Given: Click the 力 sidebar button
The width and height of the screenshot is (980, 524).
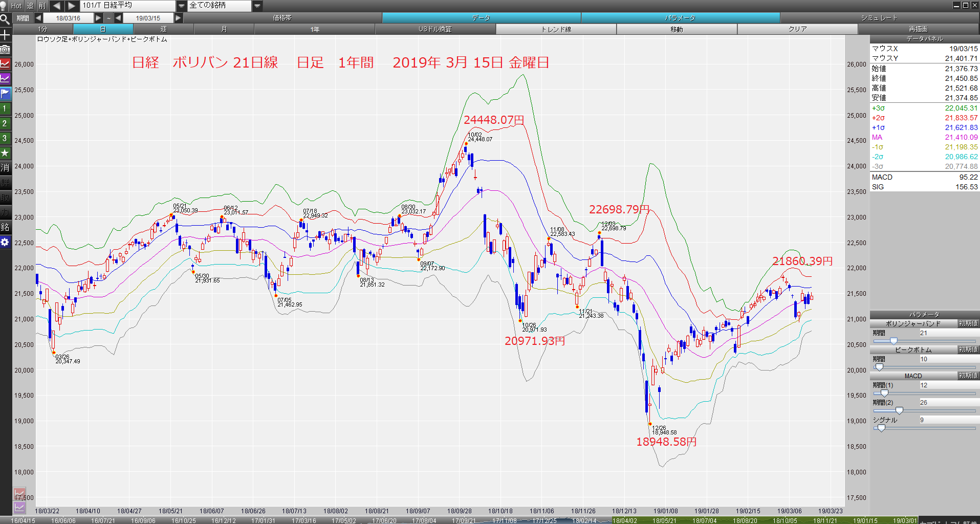Looking at the screenshot, I should tap(5, 212).
